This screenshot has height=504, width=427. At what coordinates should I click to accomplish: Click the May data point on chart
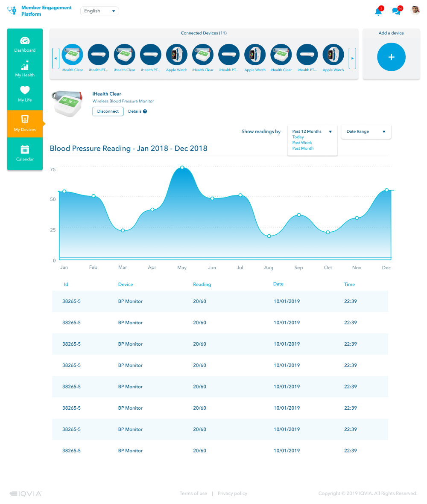pyautogui.click(x=182, y=167)
